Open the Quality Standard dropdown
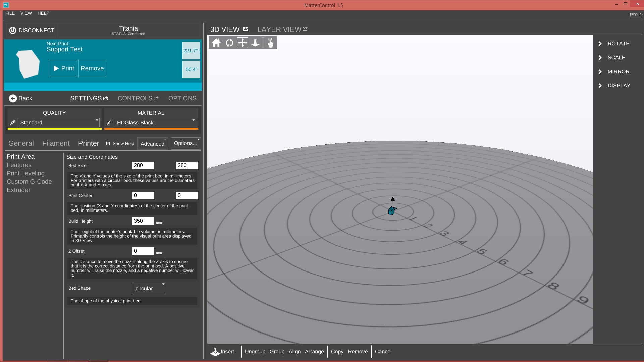This screenshot has width=644, height=362. click(58, 123)
